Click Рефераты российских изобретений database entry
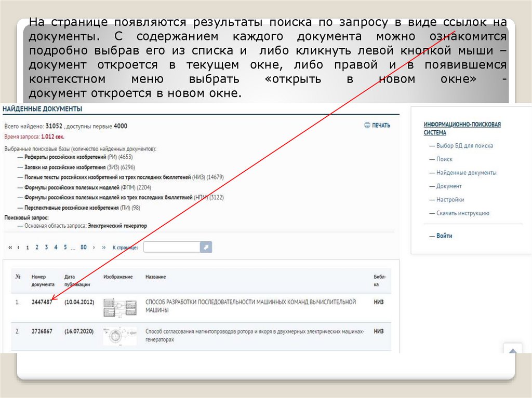The image size is (532, 398). pos(78,157)
